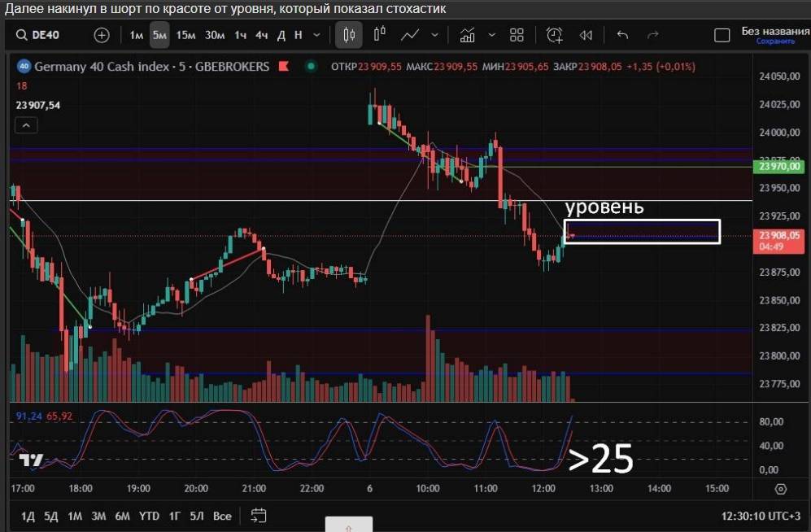Viewport: 811px width, 532px height.
Task: Click the add symbol plus icon
Action: pyautogui.click(x=102, y=35)
